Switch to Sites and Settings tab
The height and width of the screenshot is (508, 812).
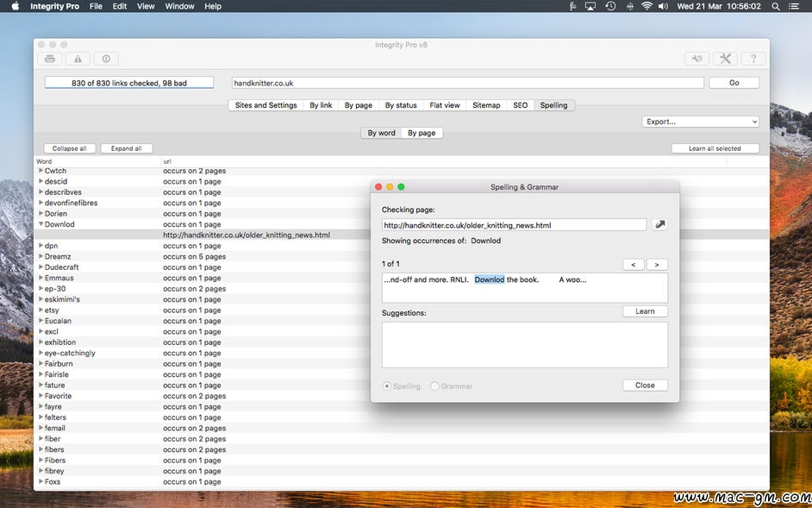[x=266, y=105]
